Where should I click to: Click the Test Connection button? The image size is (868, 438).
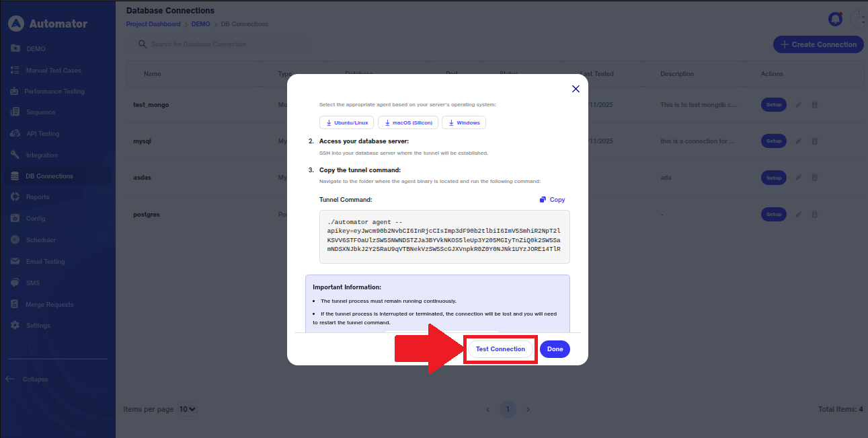point(500,349)
